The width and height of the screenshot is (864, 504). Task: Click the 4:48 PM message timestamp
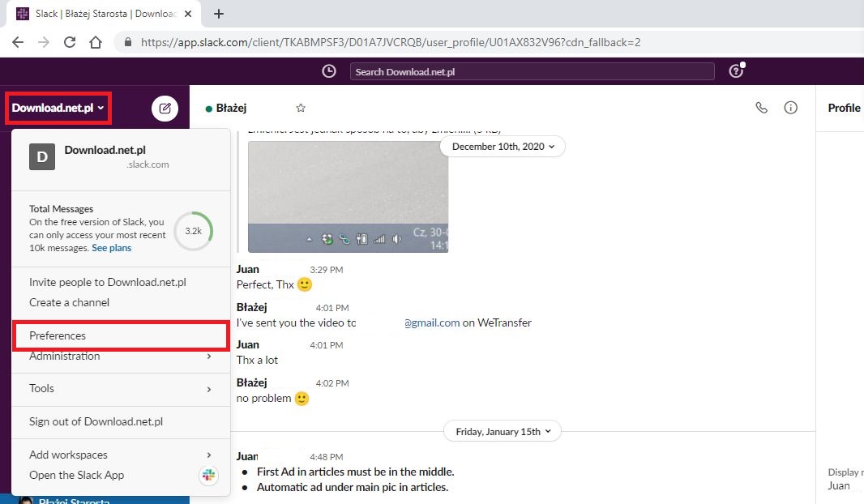[x=326, y=457]
